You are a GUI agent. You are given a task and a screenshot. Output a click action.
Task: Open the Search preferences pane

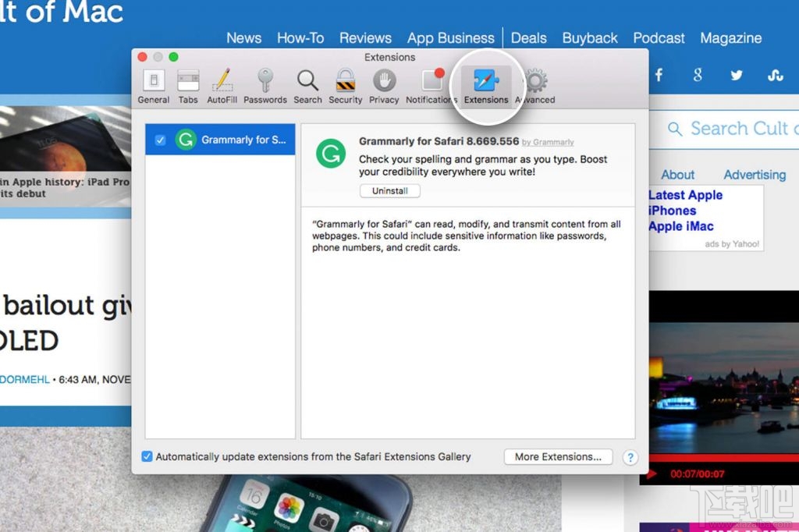tap(307, 86)
